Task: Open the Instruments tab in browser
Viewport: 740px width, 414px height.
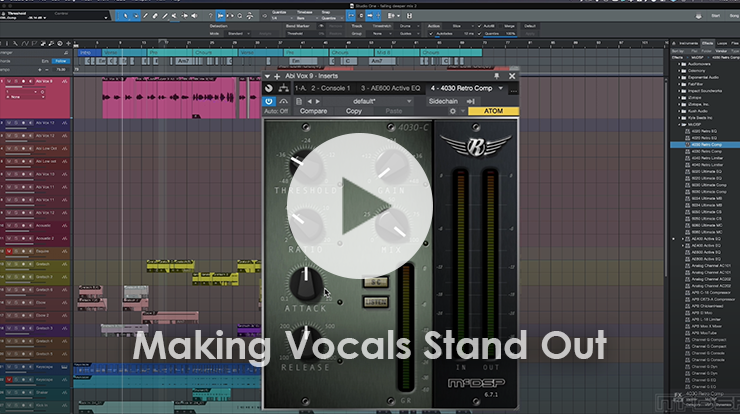Action: point(688,43)
